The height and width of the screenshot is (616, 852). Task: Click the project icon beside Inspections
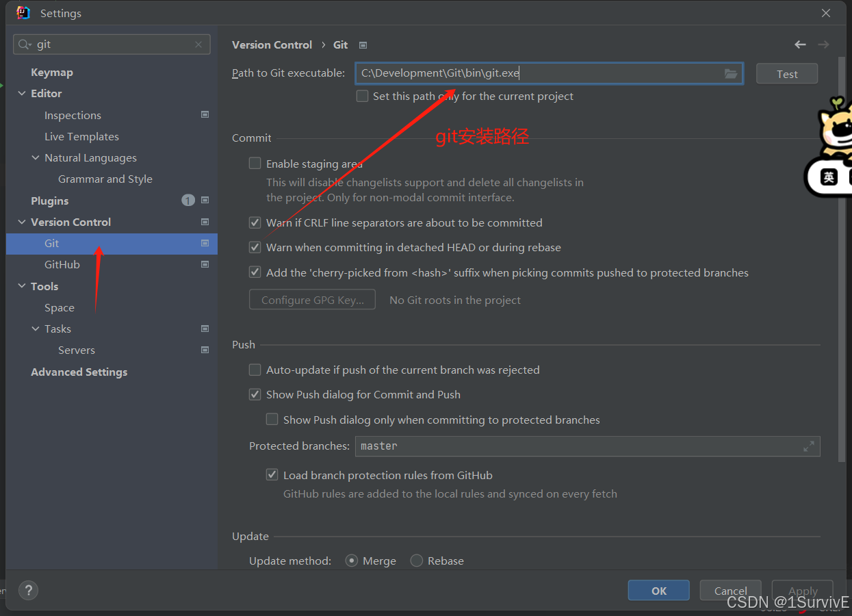point(205,115)
